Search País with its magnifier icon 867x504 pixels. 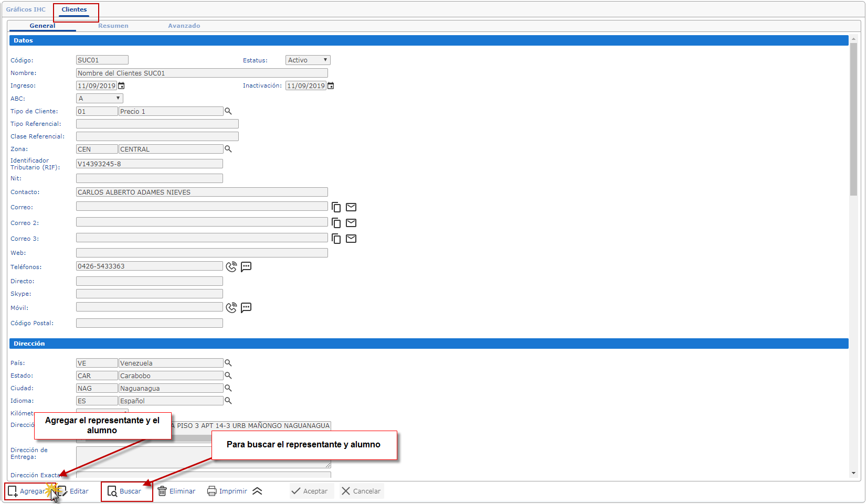228,363
